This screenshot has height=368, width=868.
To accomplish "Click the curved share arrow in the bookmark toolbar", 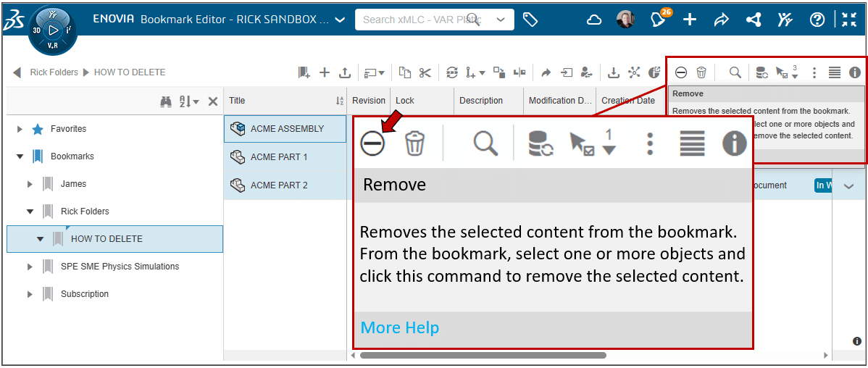I will click(x=546, y=72).
